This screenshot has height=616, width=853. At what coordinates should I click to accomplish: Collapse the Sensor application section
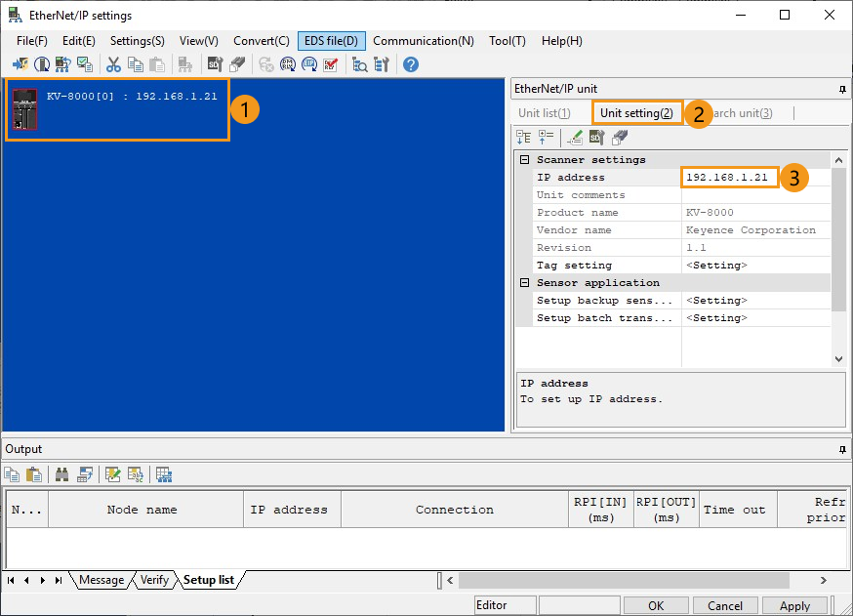point(524,283)
